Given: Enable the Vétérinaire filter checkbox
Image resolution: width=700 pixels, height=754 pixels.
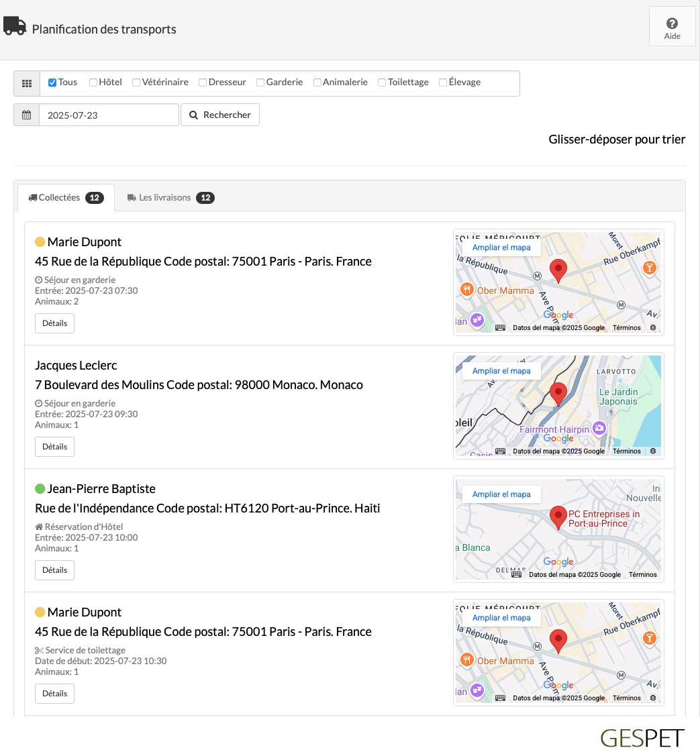Looking at the screenshot, I should point(136,83).
